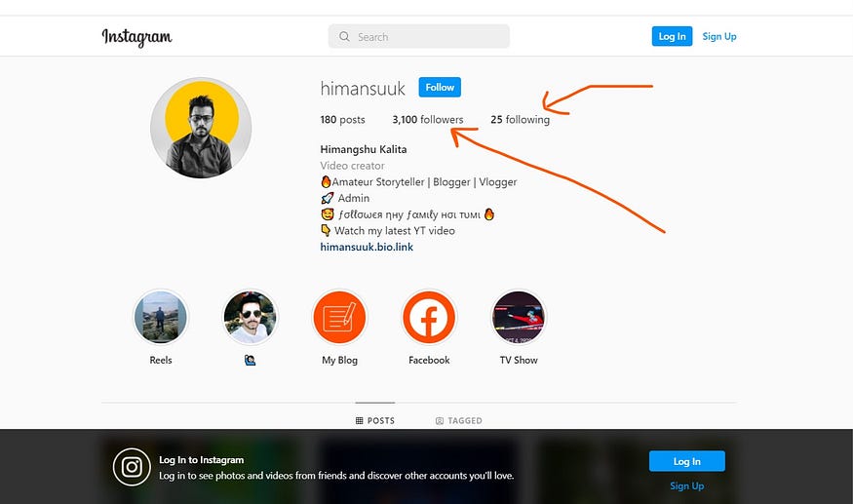
Task: Open himansuuk's profile picture
Action: pos(201,128)
